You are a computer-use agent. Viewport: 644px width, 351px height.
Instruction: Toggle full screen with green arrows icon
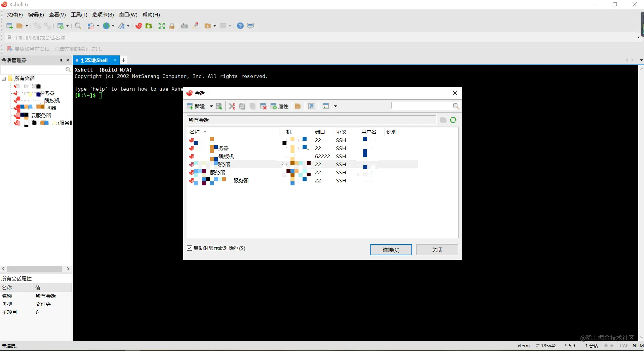coord(162,26)
